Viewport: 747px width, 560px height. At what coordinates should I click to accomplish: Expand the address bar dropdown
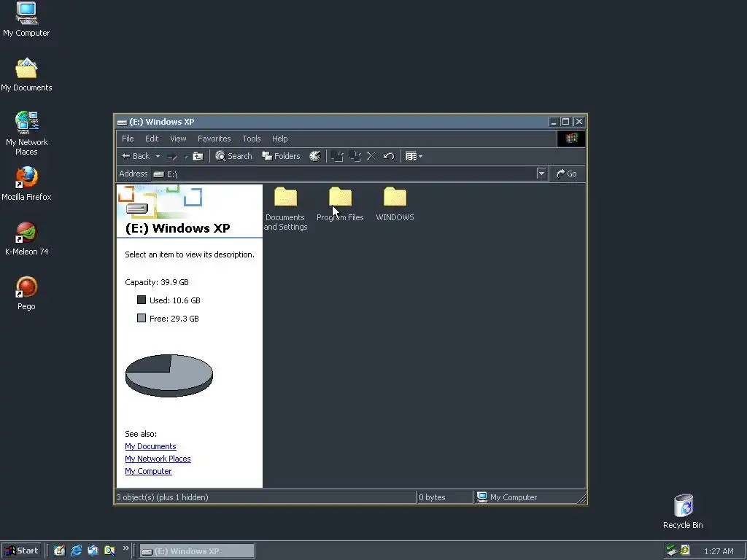[x=541, y=174]
